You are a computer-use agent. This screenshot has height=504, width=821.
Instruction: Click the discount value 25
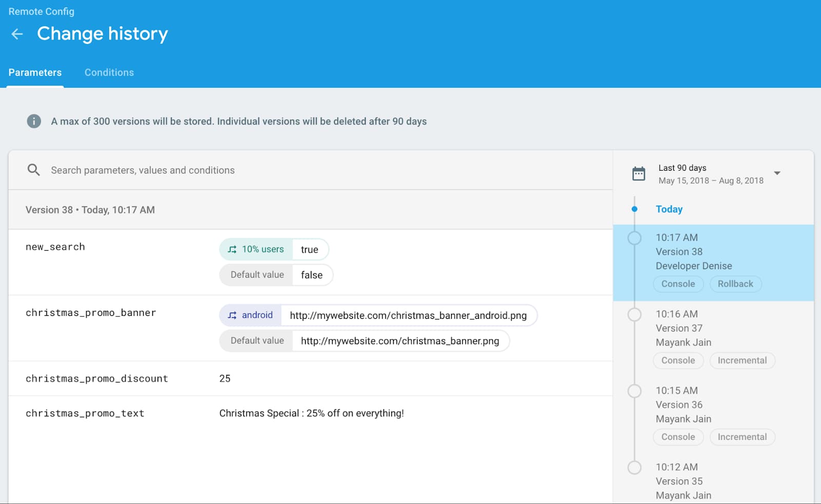point(225,378)
